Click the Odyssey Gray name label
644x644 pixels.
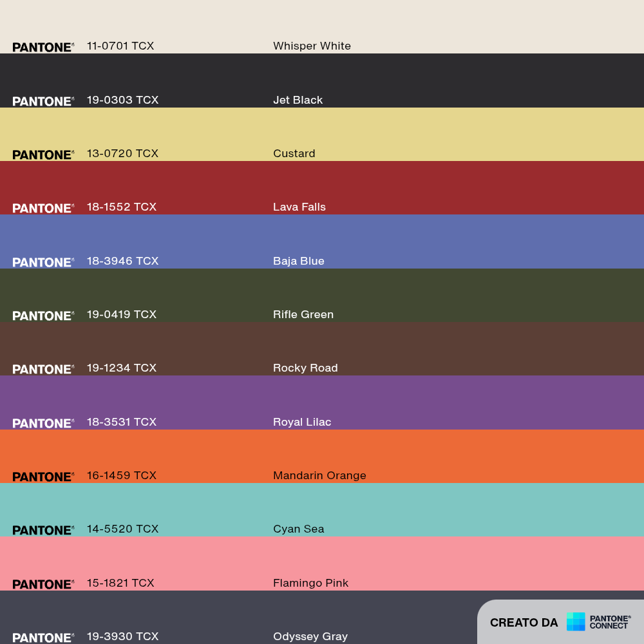pyautogui.click(x=310, y=637)
